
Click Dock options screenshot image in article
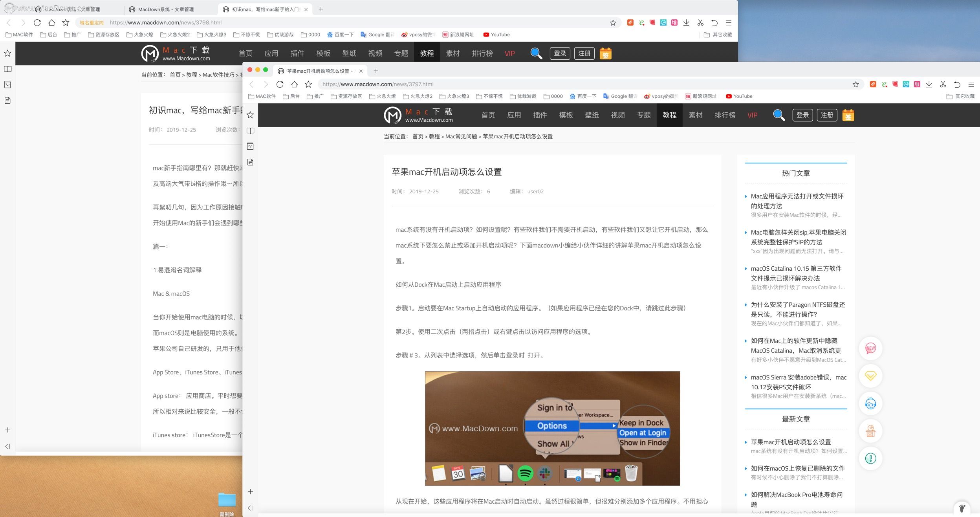pyautogui.click(x=552, y=428)
